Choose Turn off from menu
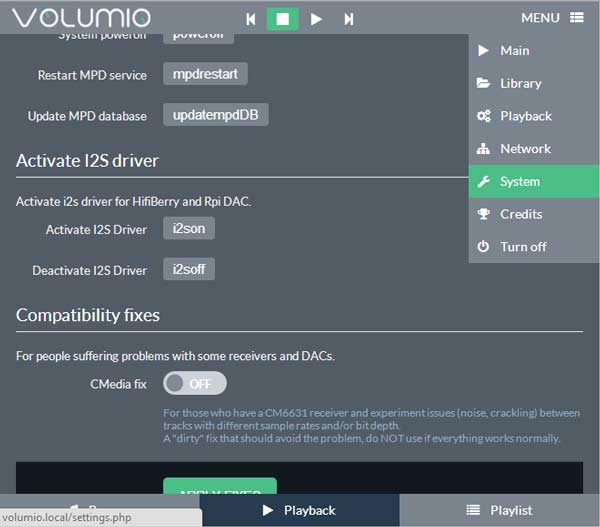This screenshot has width=600, height=527. coord(533,246)
